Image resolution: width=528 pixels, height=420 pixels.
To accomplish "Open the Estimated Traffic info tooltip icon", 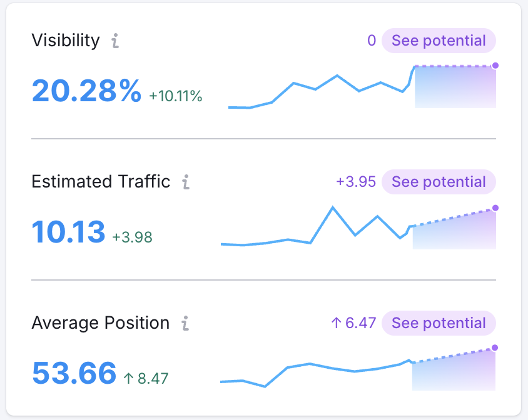I will [185, 182].
